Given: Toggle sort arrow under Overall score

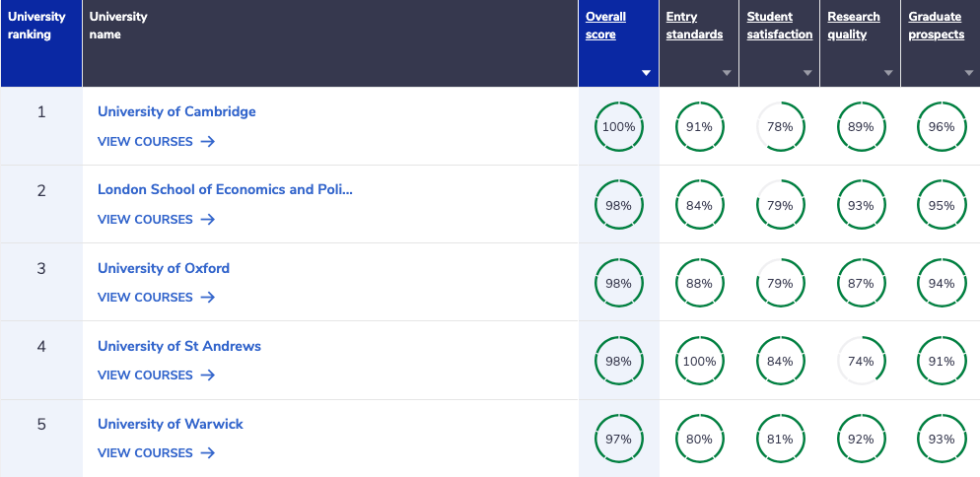Looking at the screenshot, I should 646,73.
